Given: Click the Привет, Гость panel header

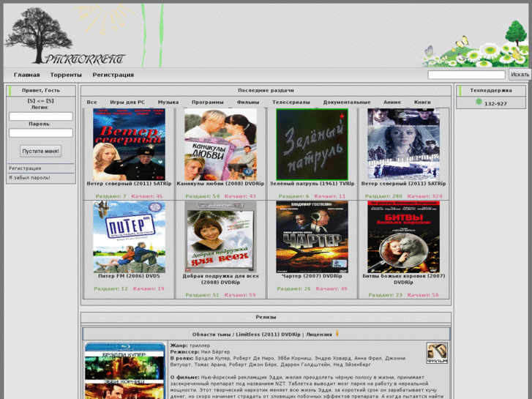Looking at the screenshot, I should 41,90.
